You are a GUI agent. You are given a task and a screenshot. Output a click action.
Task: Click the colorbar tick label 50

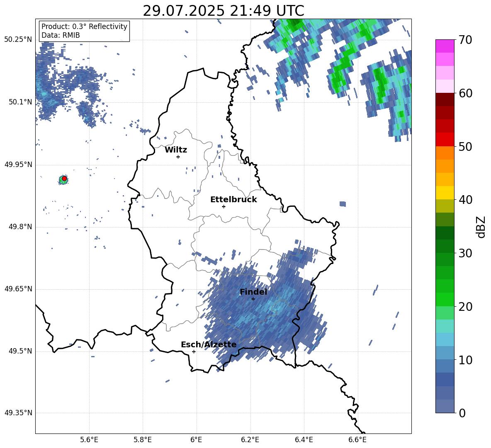pos(465,146)
